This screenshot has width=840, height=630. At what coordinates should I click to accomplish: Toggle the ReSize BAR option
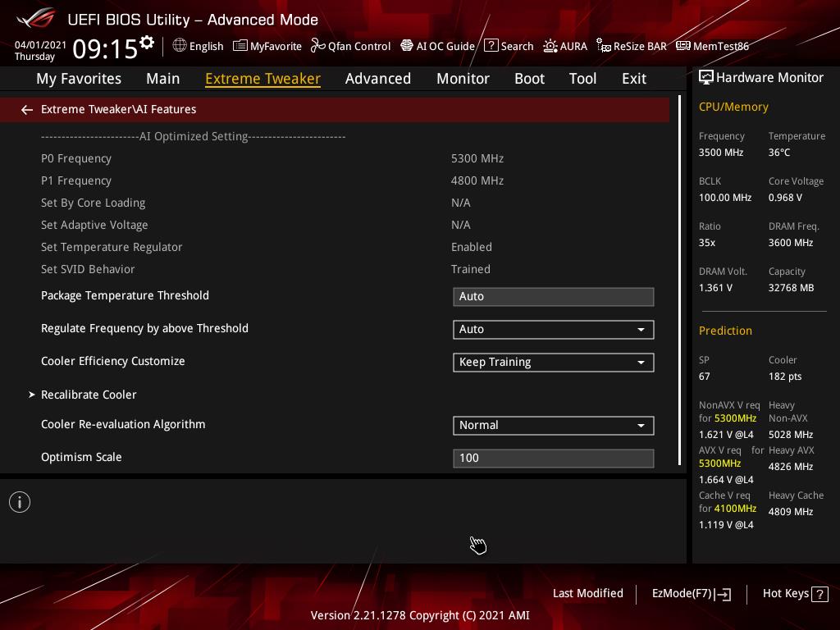pyautogui.click(x=631, y=46)
